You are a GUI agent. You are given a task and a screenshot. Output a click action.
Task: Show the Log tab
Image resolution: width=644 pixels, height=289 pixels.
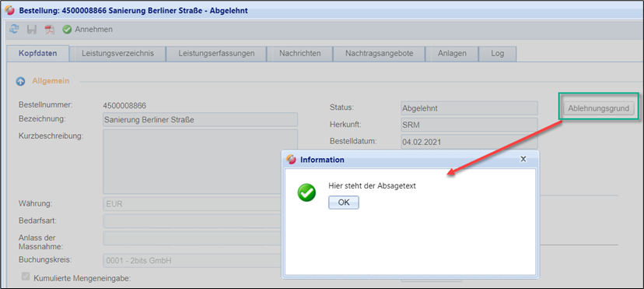(497, 54)
